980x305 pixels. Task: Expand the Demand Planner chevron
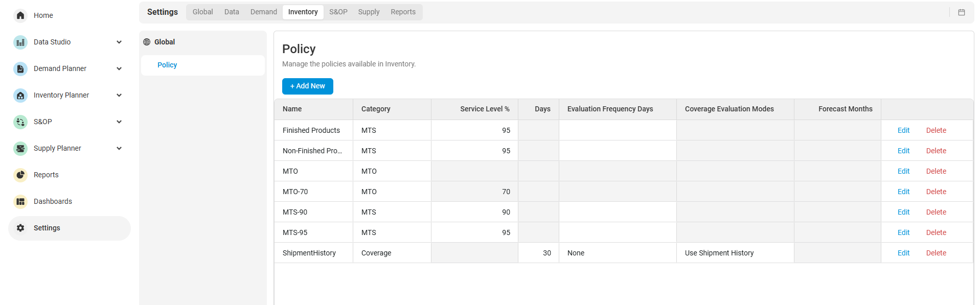[119, 68]
